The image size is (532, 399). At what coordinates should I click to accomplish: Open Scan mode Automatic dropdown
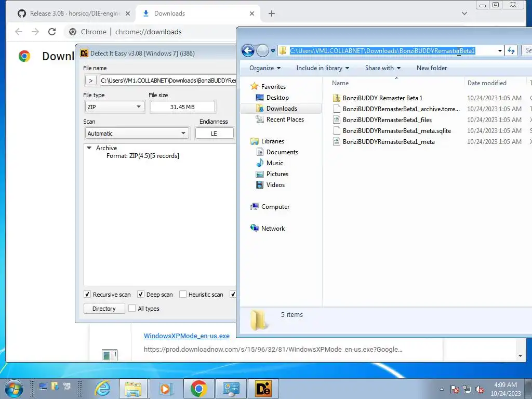pyautogui.click(x=137, y=134)
